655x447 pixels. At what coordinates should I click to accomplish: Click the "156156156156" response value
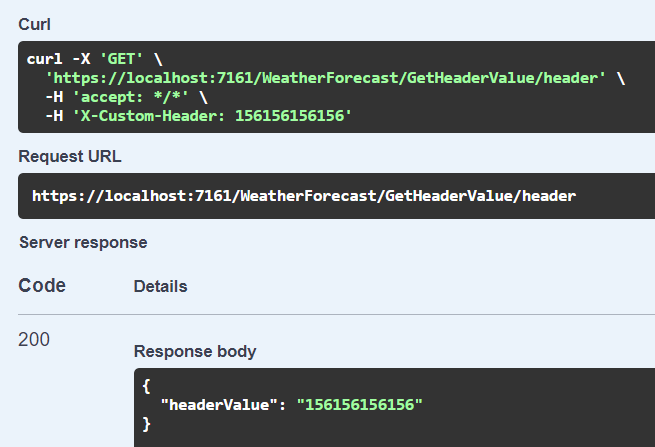(361, 405)
